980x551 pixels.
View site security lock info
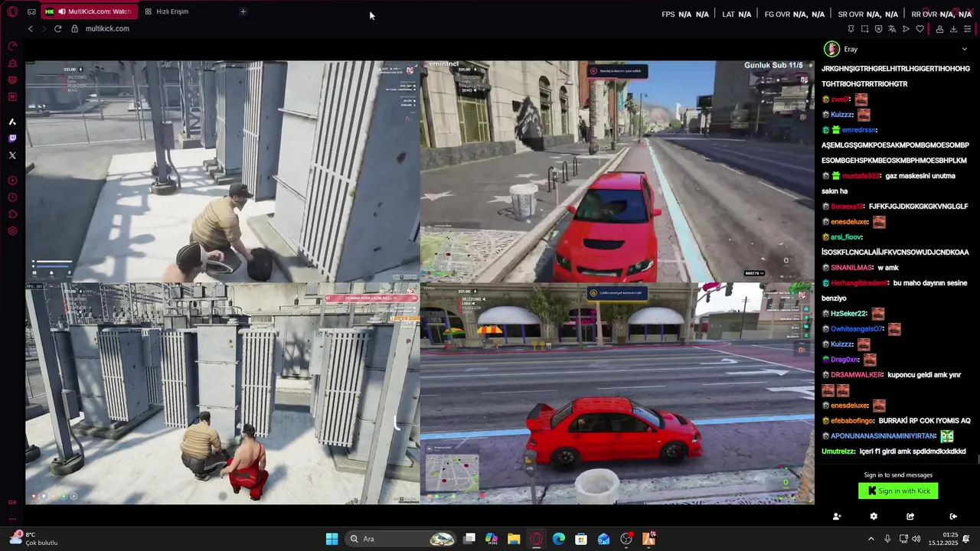coord(74,28)
